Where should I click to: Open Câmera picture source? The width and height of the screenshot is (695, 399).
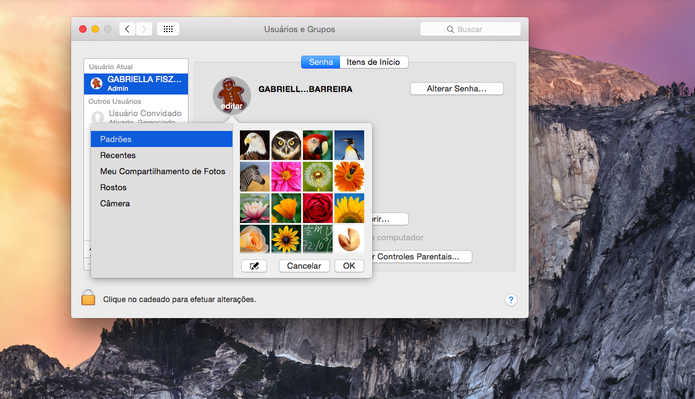click(161, 203)
